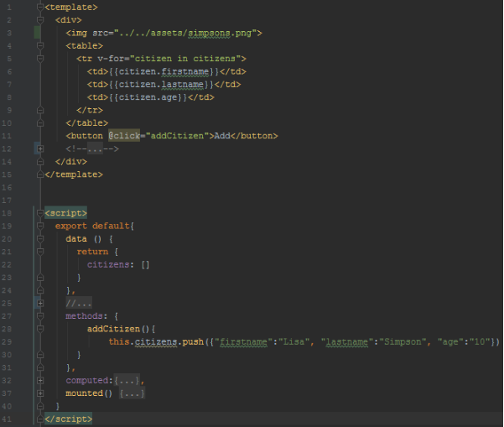
Task: Collapse the div block on line 2
Action: pos(39,19)
